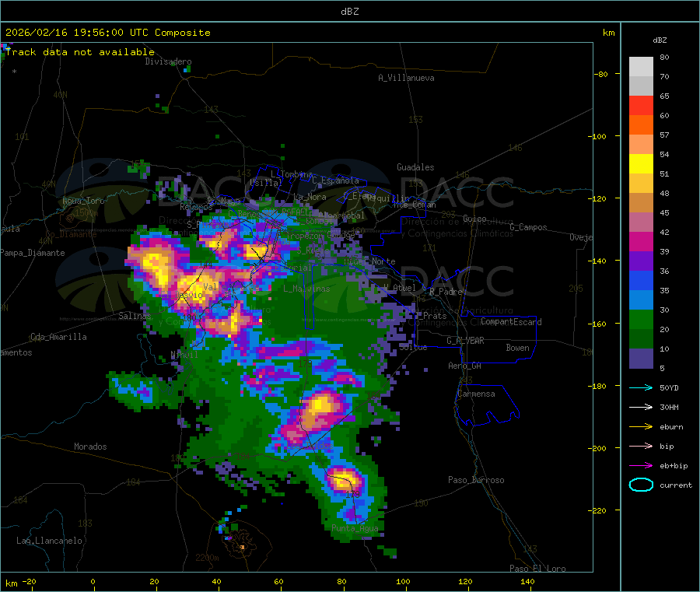
Task: Click the L_Malvinas map label
Action: 306,289
